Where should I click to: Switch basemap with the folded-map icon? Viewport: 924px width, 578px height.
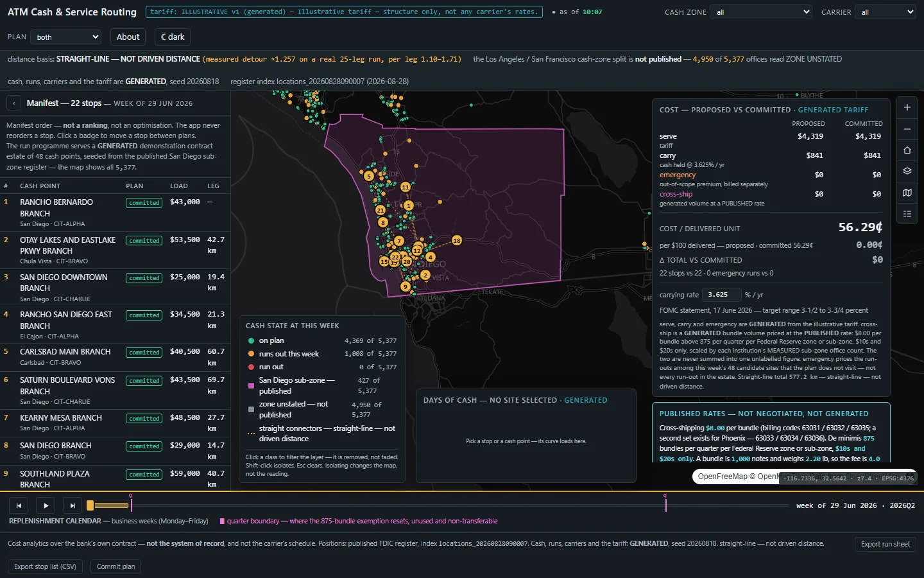point(907,193)
